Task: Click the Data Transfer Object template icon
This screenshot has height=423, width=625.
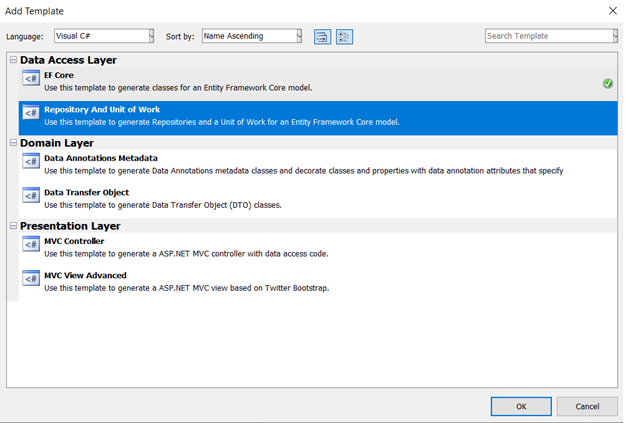Action: [x=31, y=196]
